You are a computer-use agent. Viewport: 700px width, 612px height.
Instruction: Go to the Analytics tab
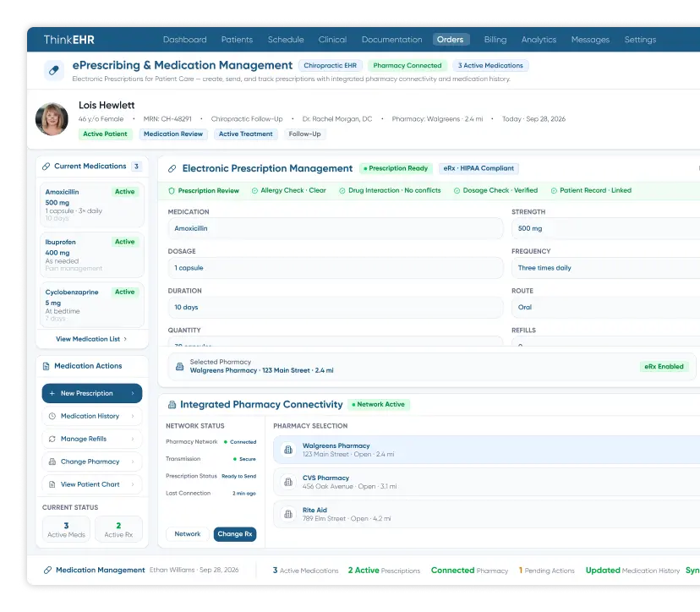pos(539,39)
